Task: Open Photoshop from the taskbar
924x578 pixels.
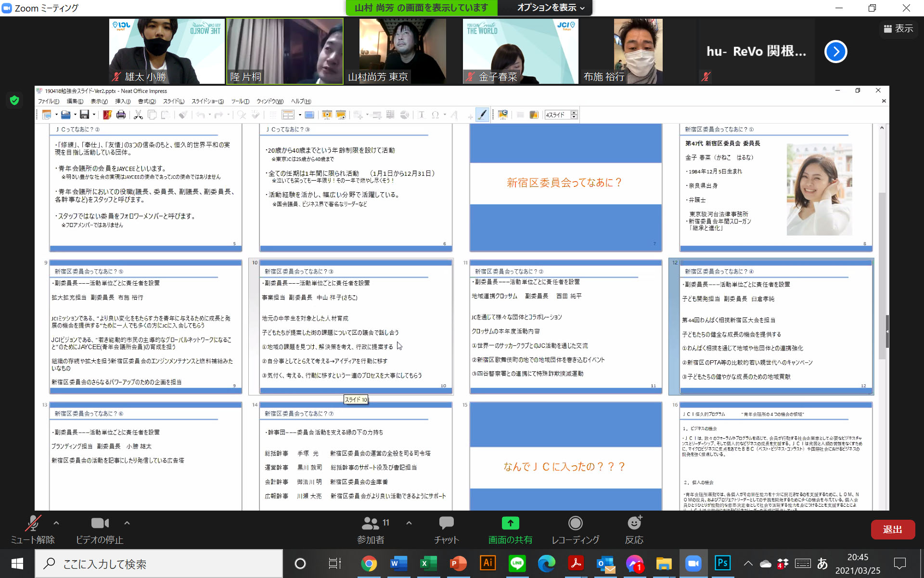Action: tap(722, 563)
